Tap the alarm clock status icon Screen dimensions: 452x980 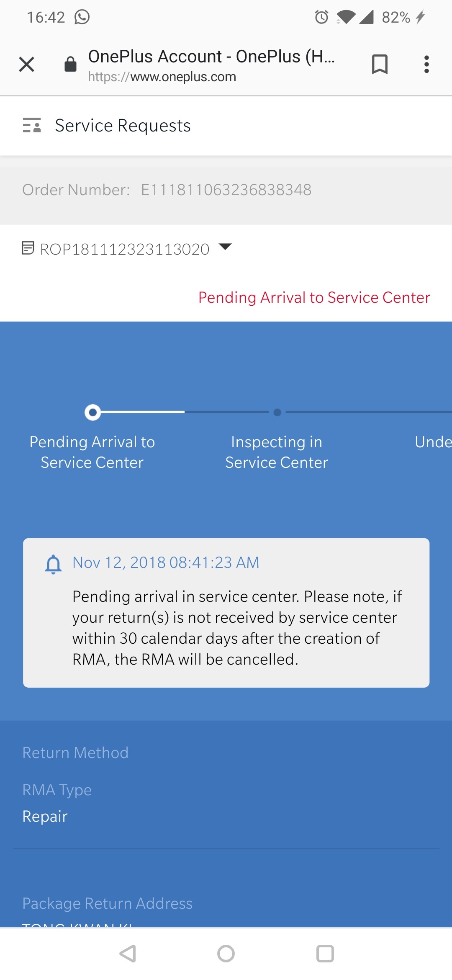pyautogui.click(x=321, y=17)
